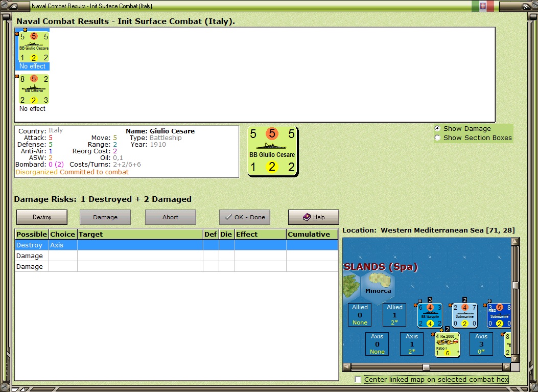Close the Naval Combat Results window
Screen dimensions: 538x392
click(526, 6)
